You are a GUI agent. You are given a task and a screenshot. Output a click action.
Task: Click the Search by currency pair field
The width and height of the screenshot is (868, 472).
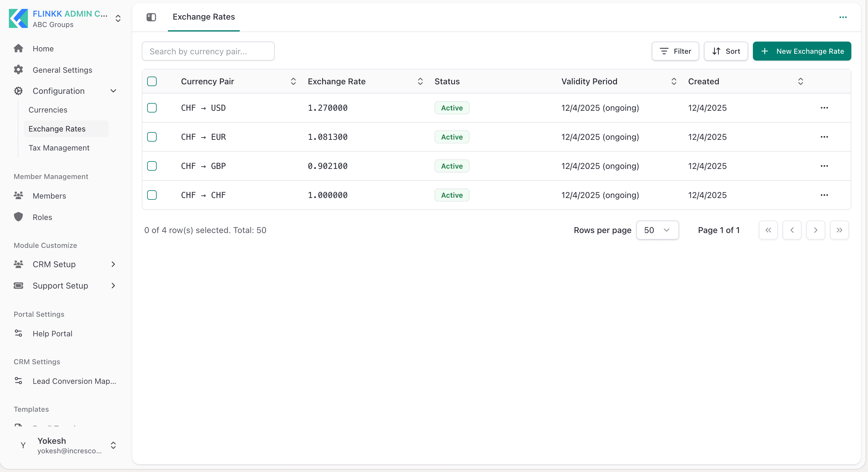tap(208, 51)
